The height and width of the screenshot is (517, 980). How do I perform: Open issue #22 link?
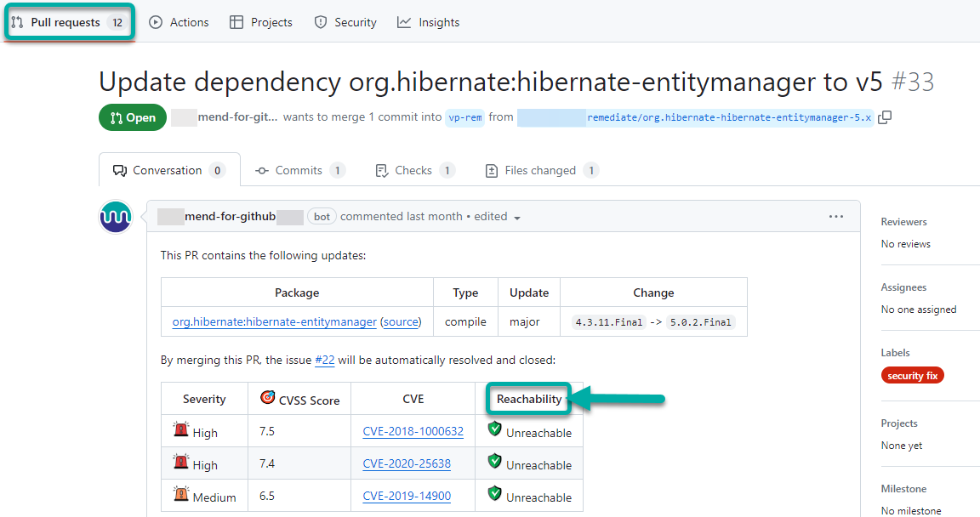click(324, 361)
